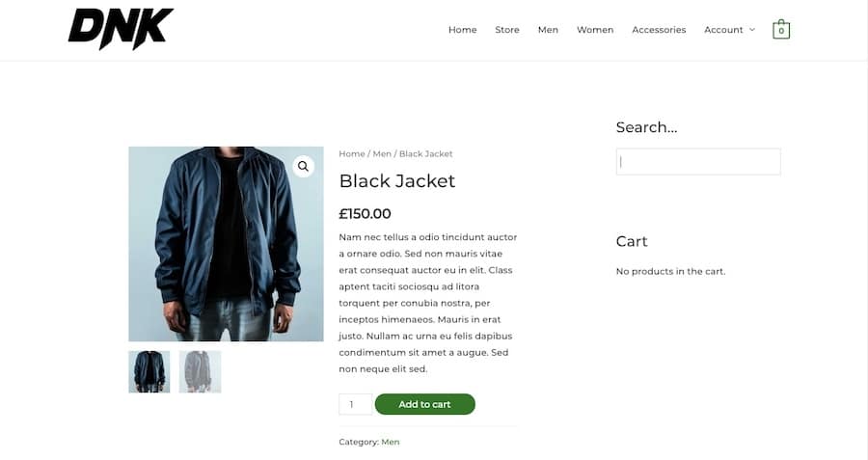This screenshot has height=460, width=868.
Task: Click the quantity number field
Action: tap(355, 404)
